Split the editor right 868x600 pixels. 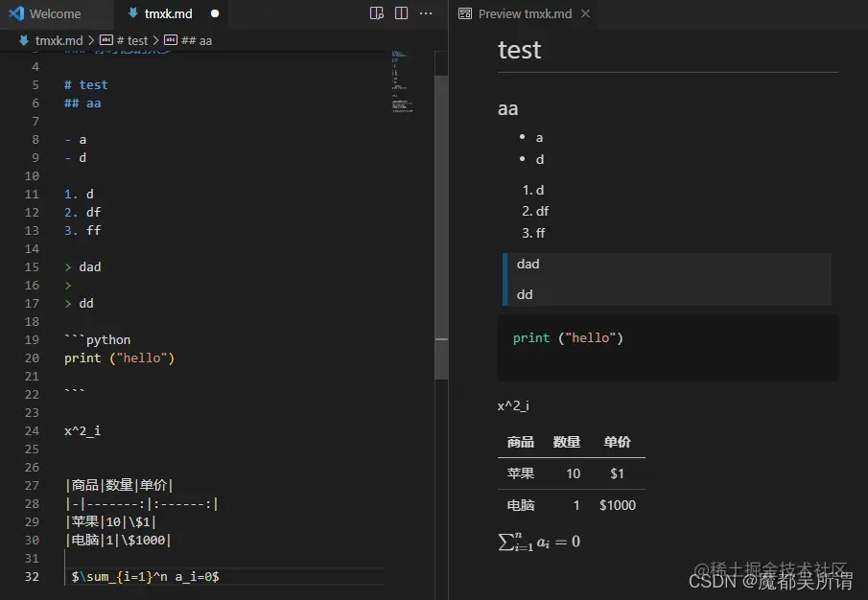[x=401, y=13]
